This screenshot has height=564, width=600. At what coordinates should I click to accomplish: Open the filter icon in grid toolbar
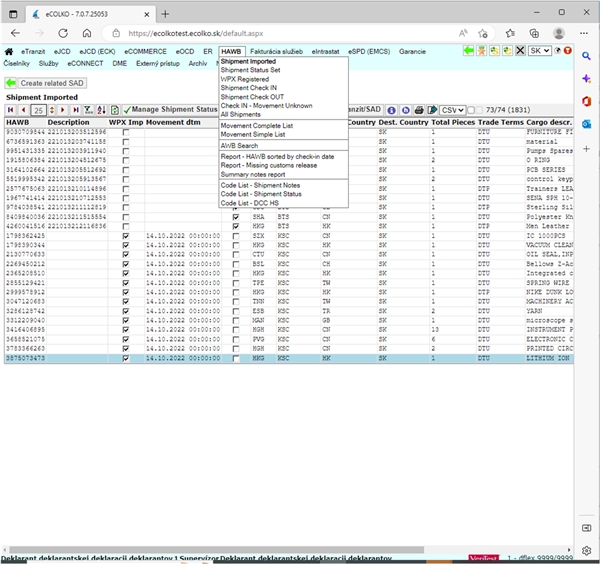88,110
